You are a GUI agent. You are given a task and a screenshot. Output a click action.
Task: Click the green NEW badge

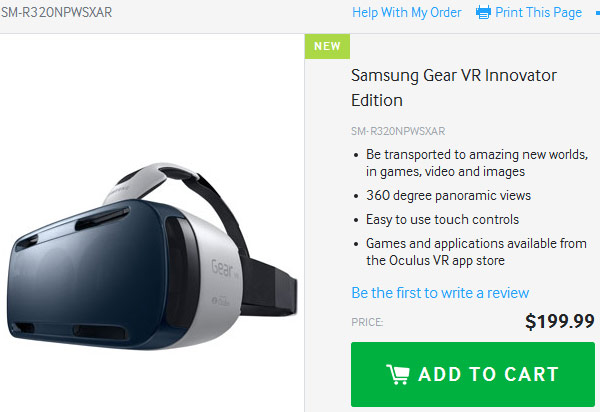pyautogui.click(x=327, y=46)
